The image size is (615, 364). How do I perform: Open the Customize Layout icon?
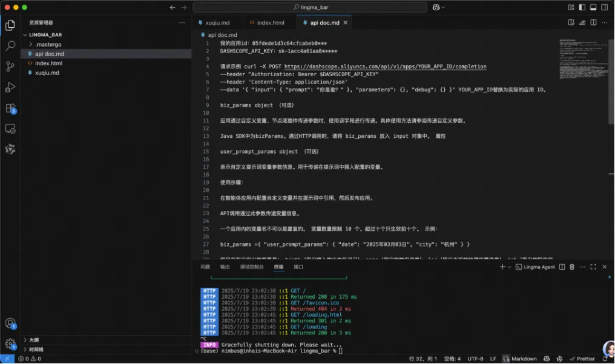tap(571, 7)
